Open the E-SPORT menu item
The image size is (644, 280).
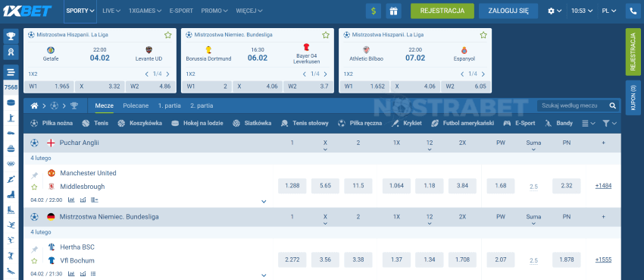point(181,11)
